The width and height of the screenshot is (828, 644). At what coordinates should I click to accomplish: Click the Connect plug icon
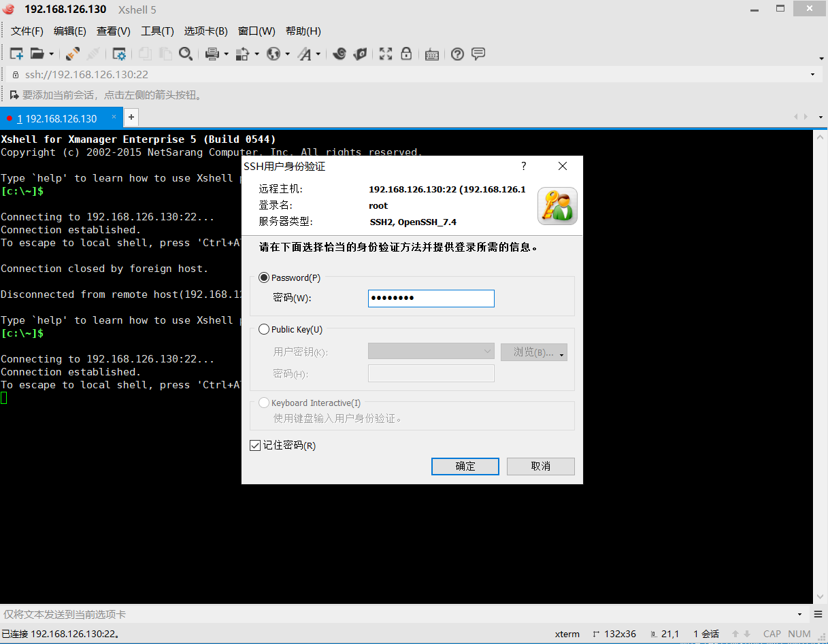[x=73, y=54]
